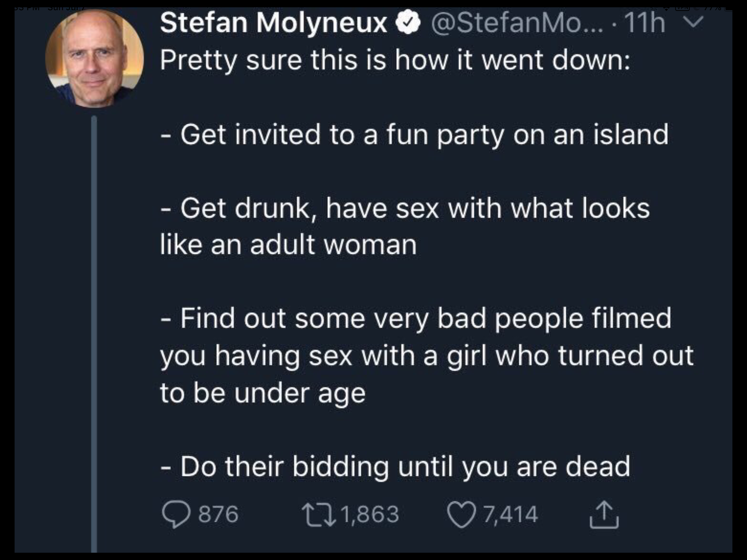This screenshot has width=747, height=560.
Task: Click the 876 replies count
Action: click(x=218, y=514)
